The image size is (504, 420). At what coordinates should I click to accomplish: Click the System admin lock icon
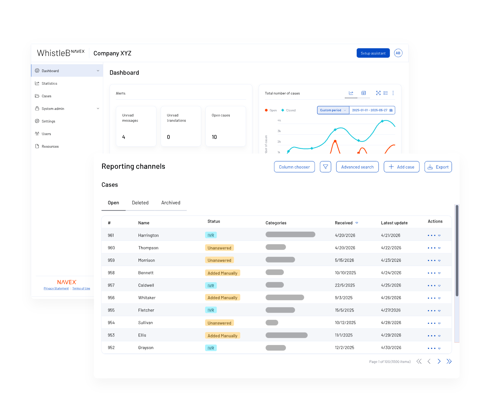click(x=37, y=108)
